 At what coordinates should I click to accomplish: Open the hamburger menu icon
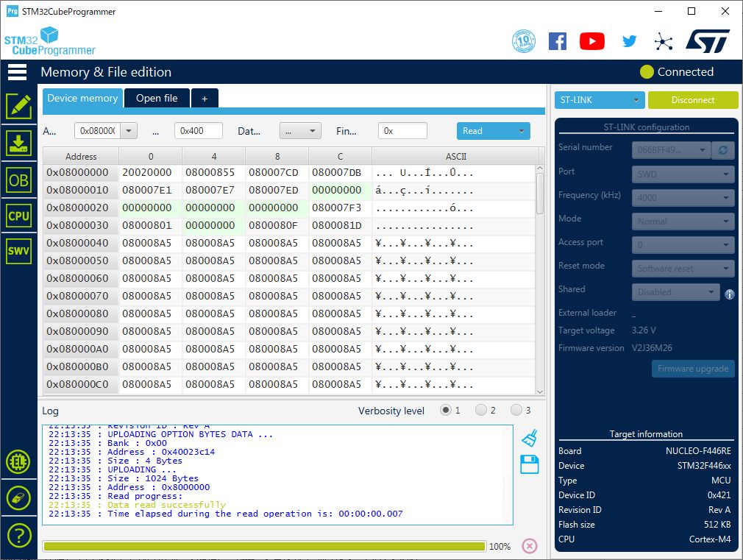(x=17, y=72)
